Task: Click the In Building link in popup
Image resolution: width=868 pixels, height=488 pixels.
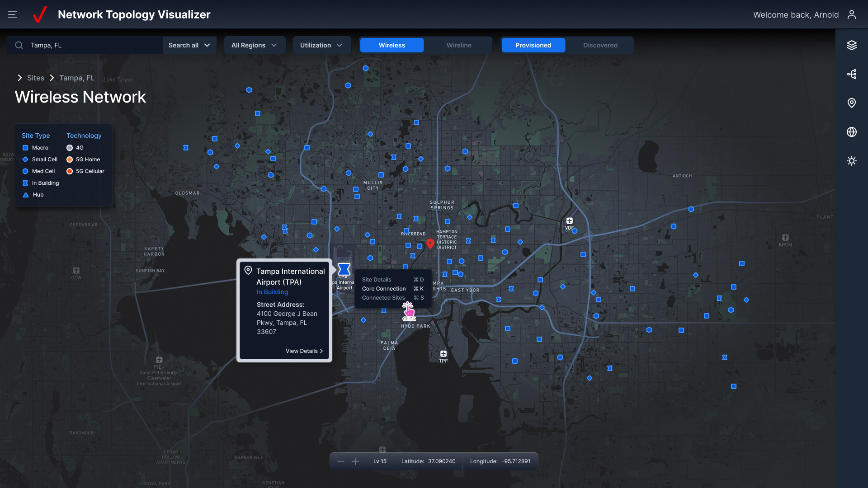Action: click(272, 292)
